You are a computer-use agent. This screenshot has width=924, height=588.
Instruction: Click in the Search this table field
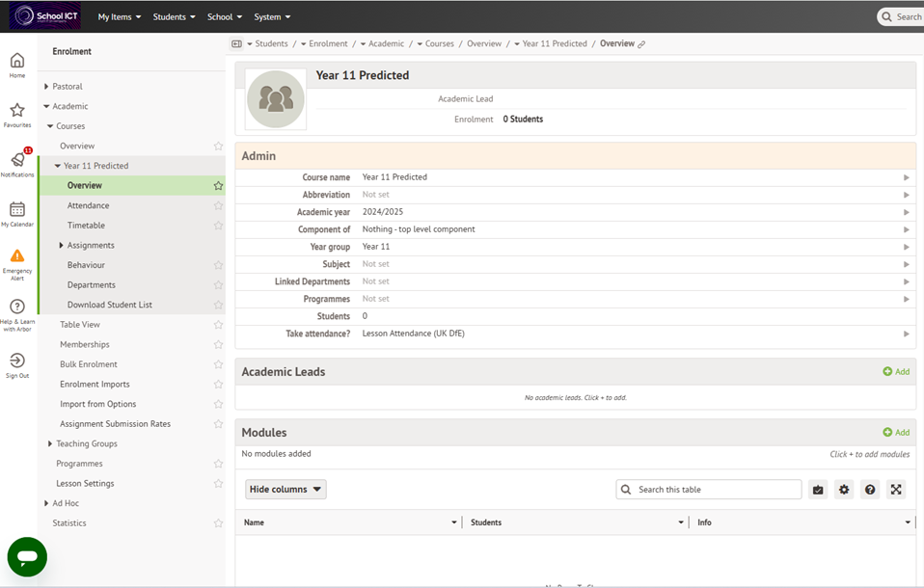coord(716,490)
